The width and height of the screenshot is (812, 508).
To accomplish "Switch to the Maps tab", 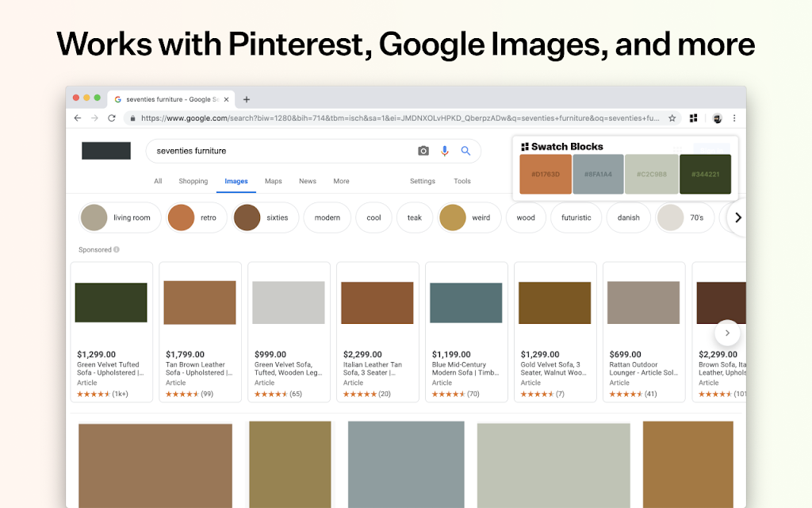I will pyautogui.click(x=274, y=181).
